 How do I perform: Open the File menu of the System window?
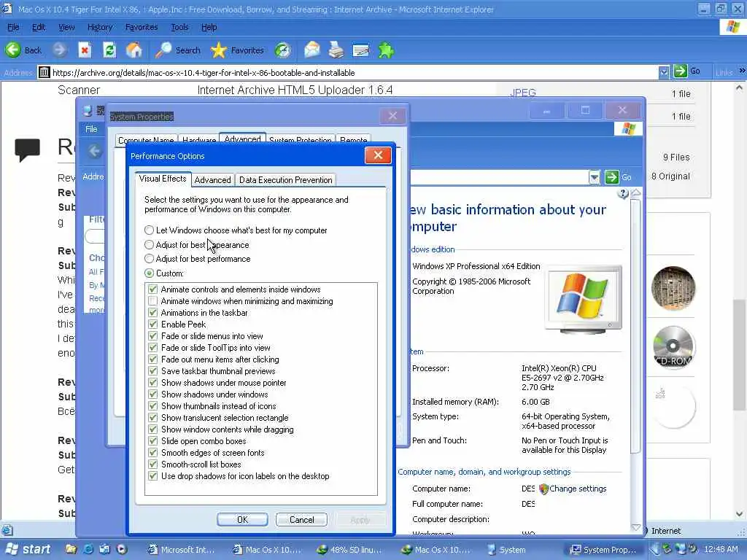[x=91, y=129]
